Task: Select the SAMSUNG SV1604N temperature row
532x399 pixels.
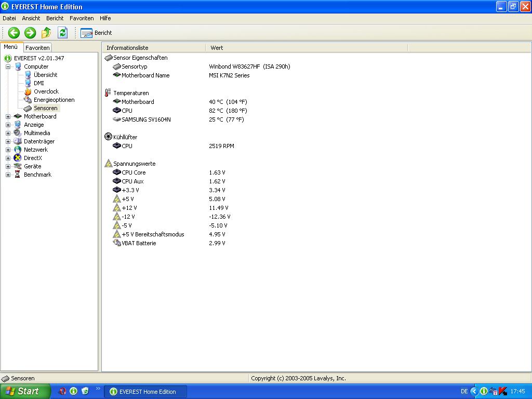Action: click(x=179, y=119)
